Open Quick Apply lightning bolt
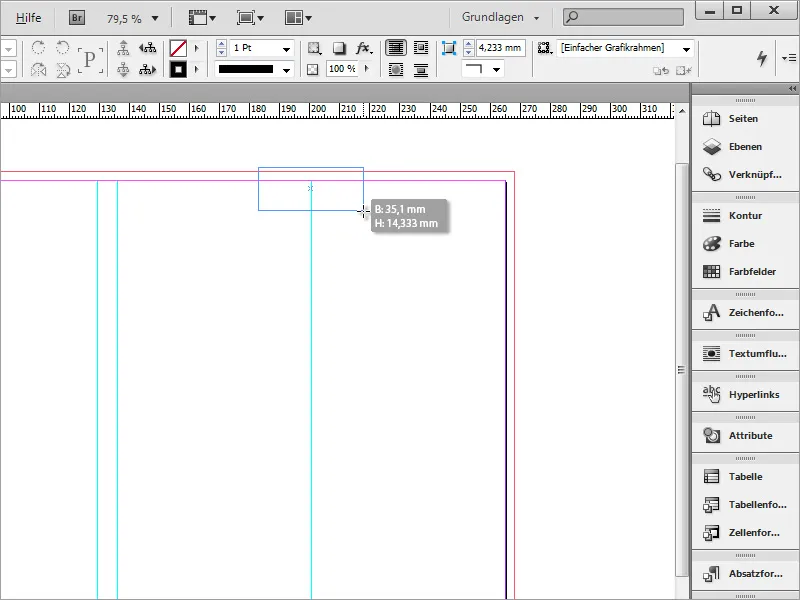The height and width of the screenshot is (600, 800). click(762, 58)
